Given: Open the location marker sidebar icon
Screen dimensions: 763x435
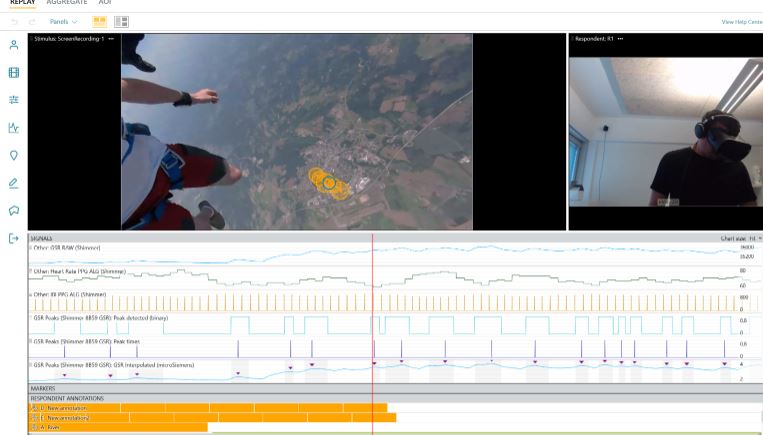Looking at the screenshot, I should pyautogui.click(x=14, y=155).
